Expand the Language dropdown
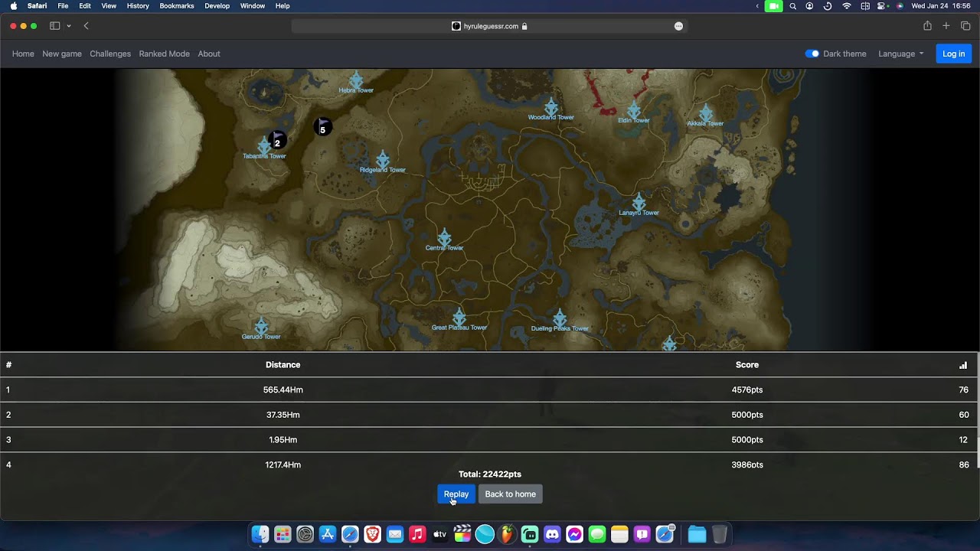Image resolution: width=980 pixels, height=551 pixels. (x=901, y=54)
